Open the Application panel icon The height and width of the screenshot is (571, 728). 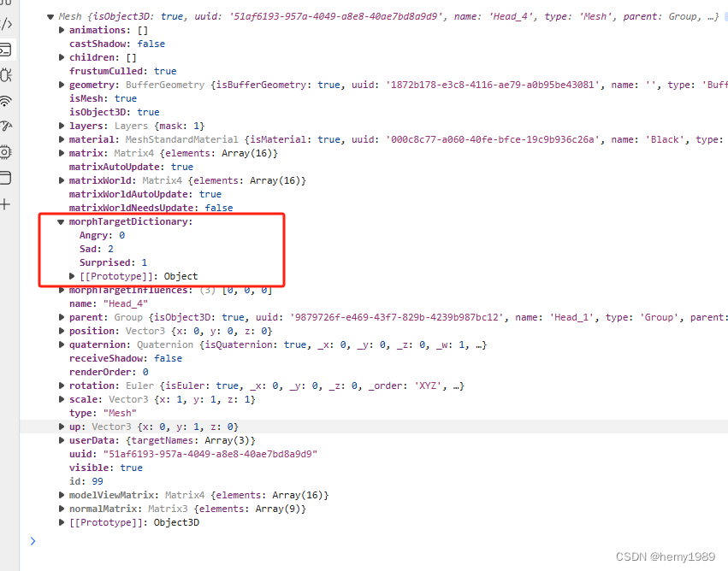point(6,178)
